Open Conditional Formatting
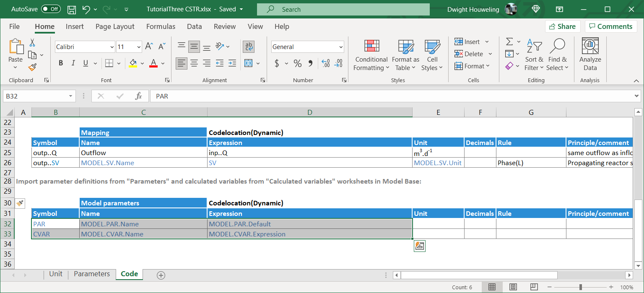 [371, 55]
